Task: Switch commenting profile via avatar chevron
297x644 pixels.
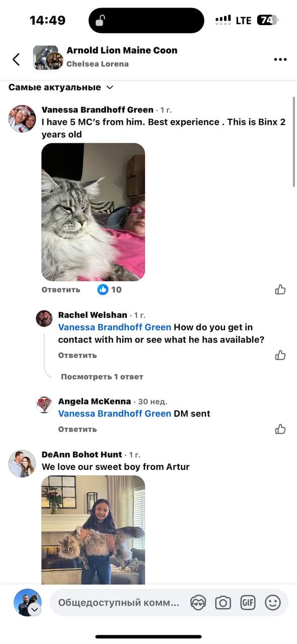Action: (x=34, y=610)
